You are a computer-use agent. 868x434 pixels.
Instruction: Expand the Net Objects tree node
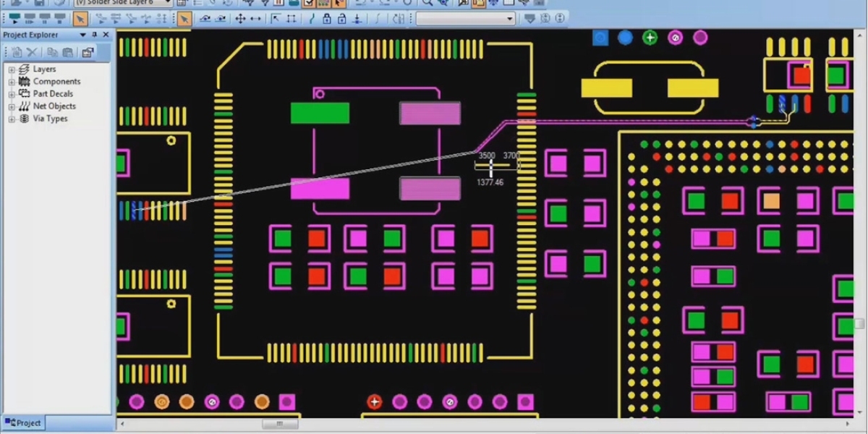pyautogui.click(x=12, y=106)
